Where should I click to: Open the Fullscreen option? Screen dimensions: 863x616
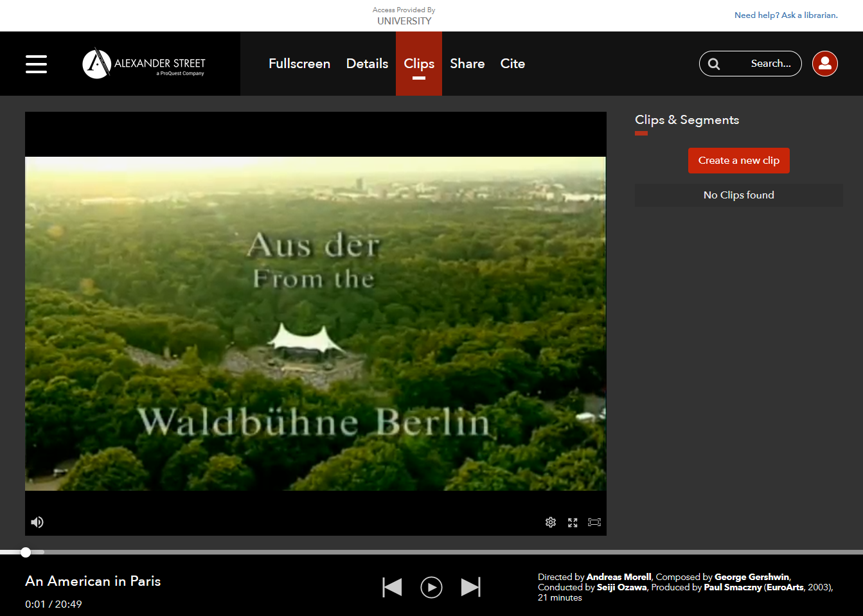tap(299, 64)
